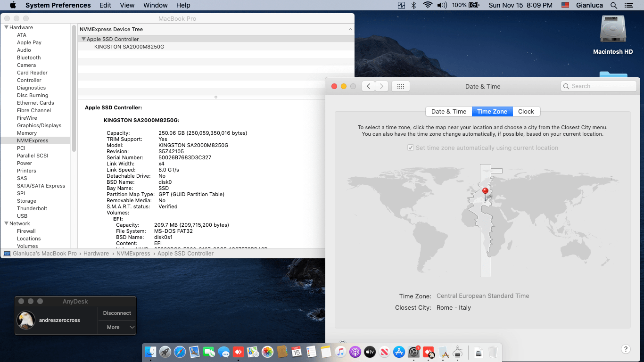Open the help question mark button

tap(626, 349)
